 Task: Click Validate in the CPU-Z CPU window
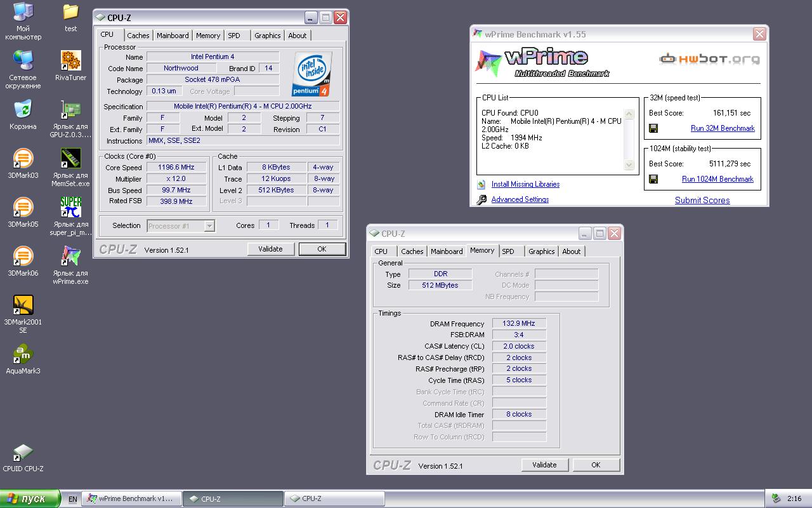[271, 249]
